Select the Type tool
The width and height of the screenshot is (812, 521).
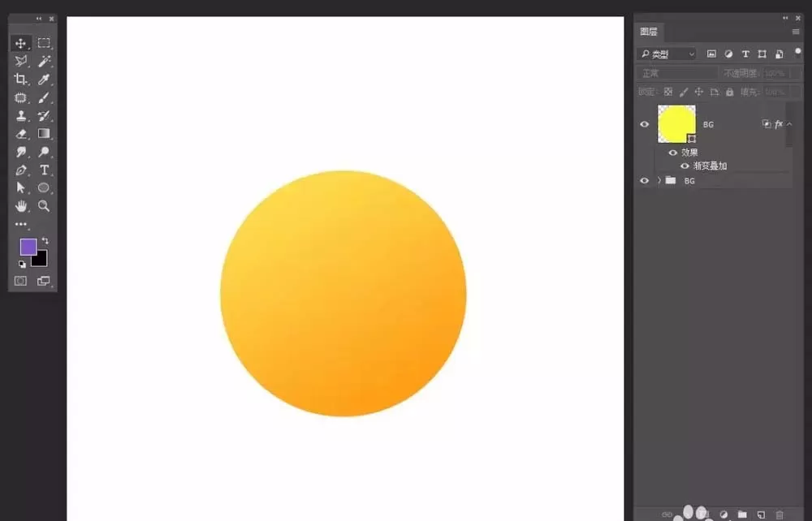coord(44,170)
